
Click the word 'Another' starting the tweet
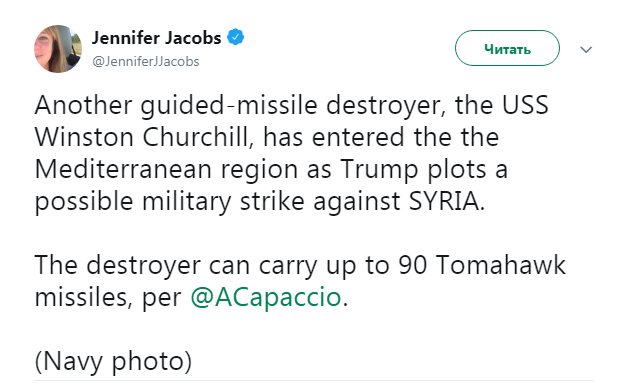(x=83, y=105)
